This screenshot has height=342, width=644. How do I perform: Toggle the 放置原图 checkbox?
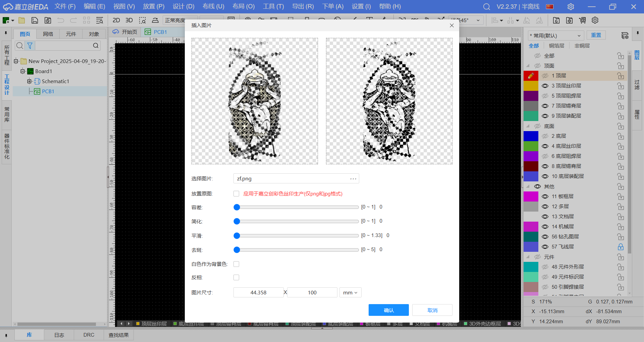[x=236, y=194]
